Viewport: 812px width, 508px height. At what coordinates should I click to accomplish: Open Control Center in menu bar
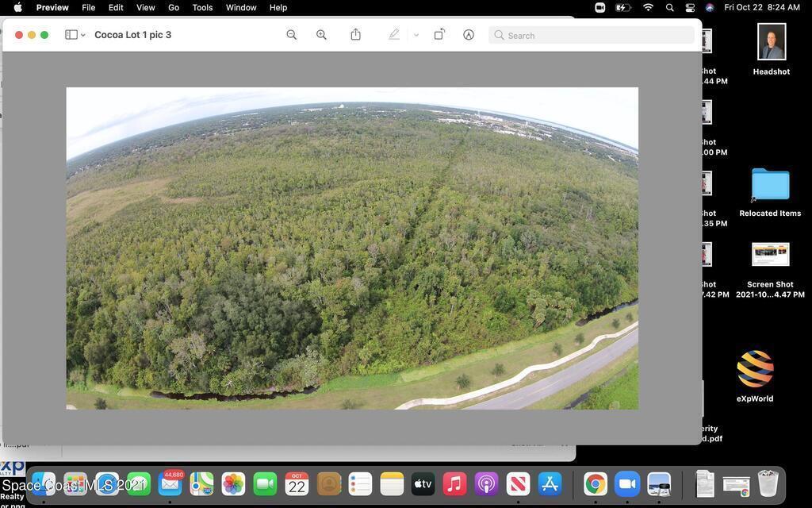click(690, 7)
